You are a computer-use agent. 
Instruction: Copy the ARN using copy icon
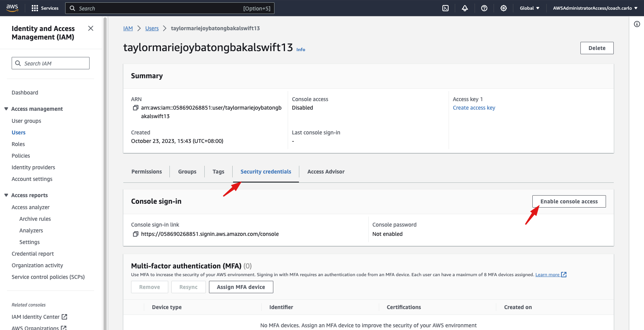point(136,108)
